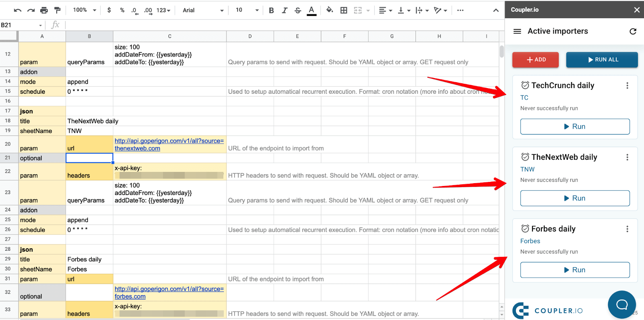The width and height of the screenshot is (644, 320).
Task: Select the row 25 append cell
Action: (89, 220)
